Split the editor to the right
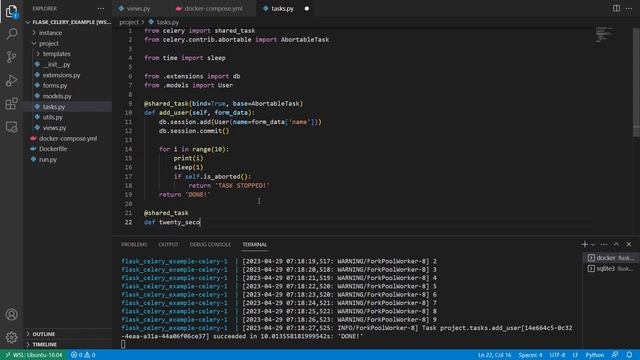 [x=616, y=9]
